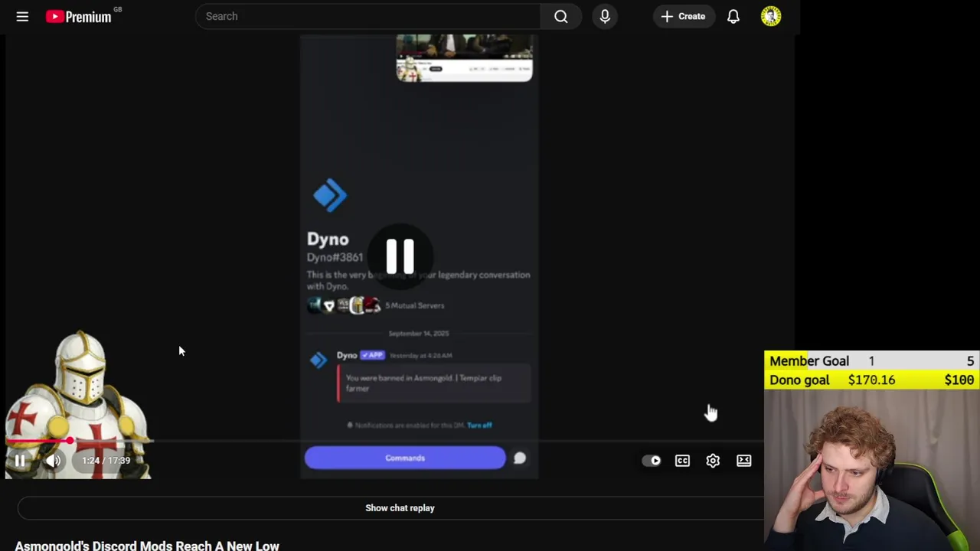Pause the video using center overlay

click(x=400, y=256)
